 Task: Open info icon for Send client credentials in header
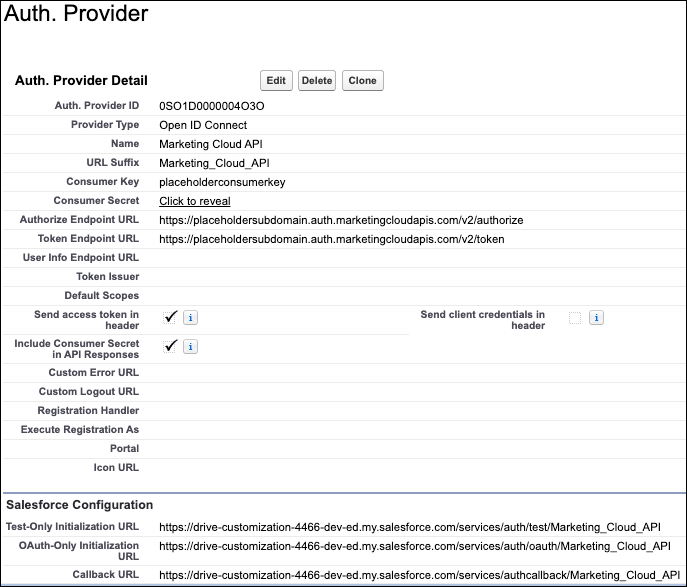coord(596,318)
